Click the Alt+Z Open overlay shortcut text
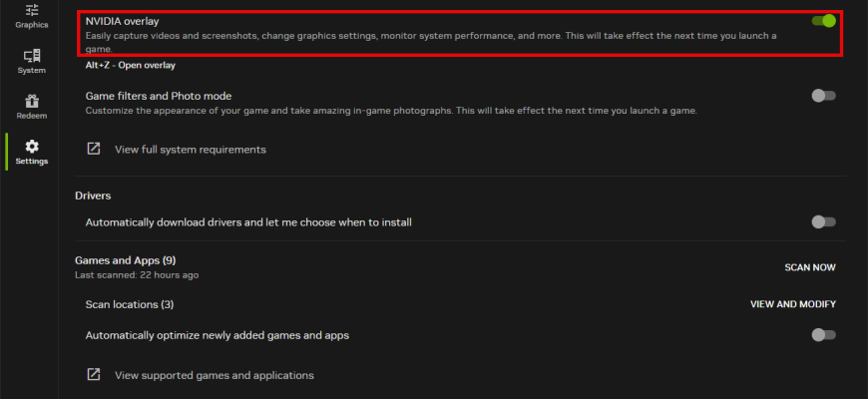The height and width of the screenshot is (399, 868). click(x=130, y=65)
